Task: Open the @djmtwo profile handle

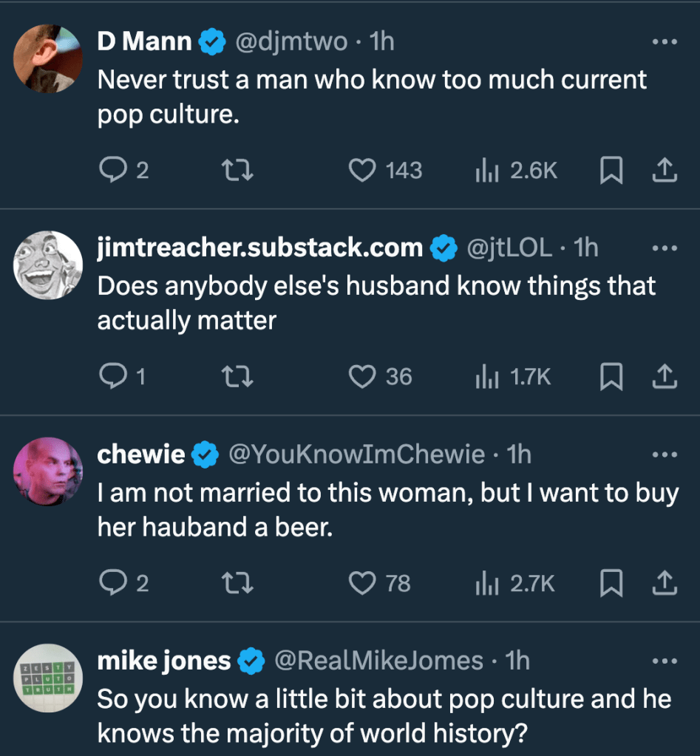Action: (x=290, y=42)
